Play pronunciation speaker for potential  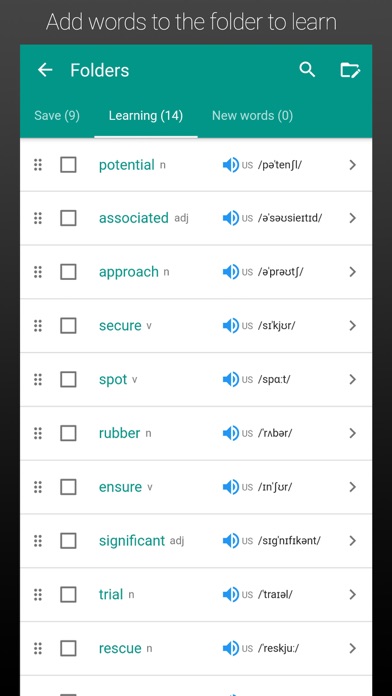coord(231,165)
